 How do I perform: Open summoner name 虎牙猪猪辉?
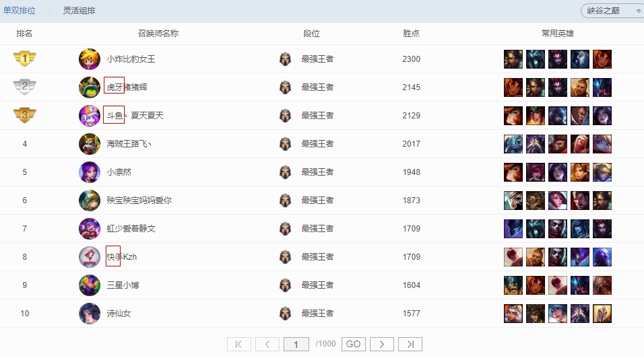pos(127,87)
